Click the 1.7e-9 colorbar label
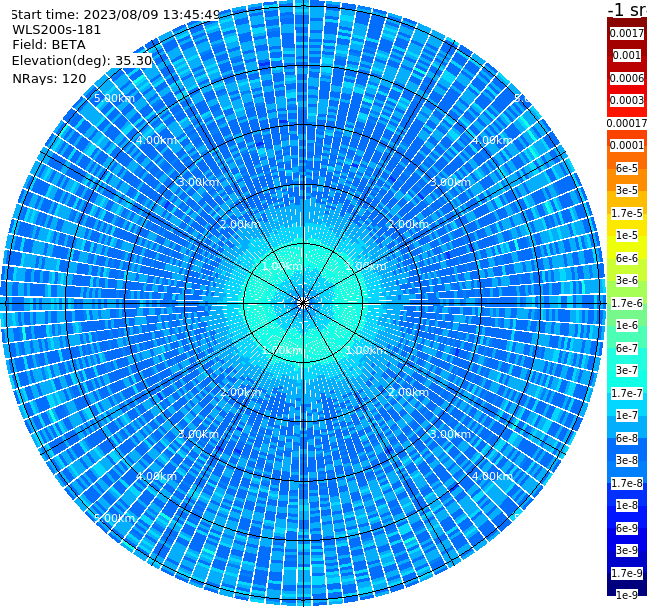The width and height of the screenshot is (647, 607). click(x=627, y=573)
